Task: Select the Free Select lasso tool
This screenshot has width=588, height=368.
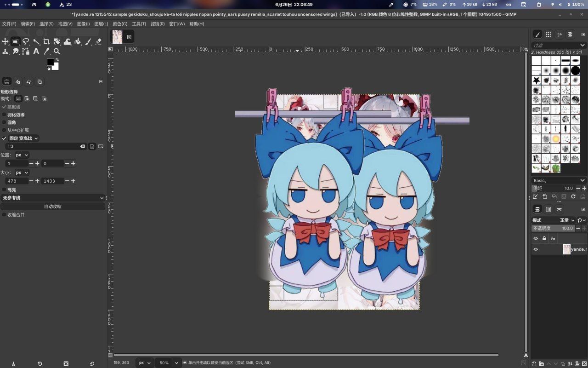Action: [x=26, y=41]
